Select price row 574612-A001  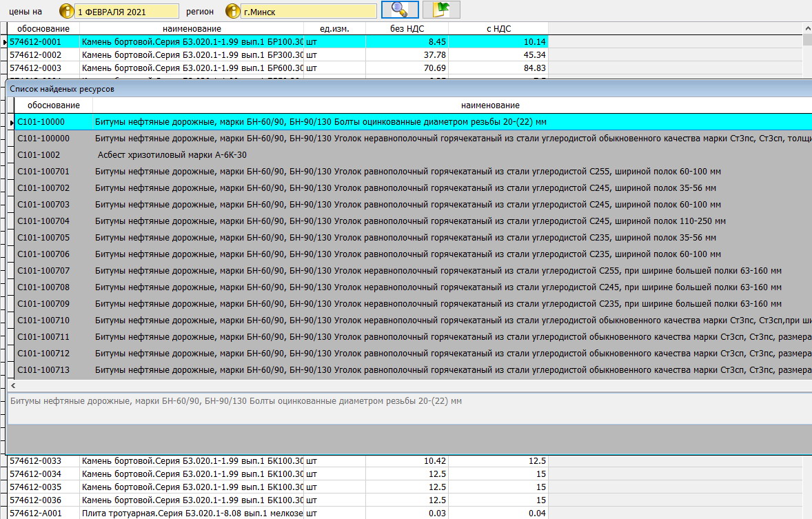(x=278, y=513)
